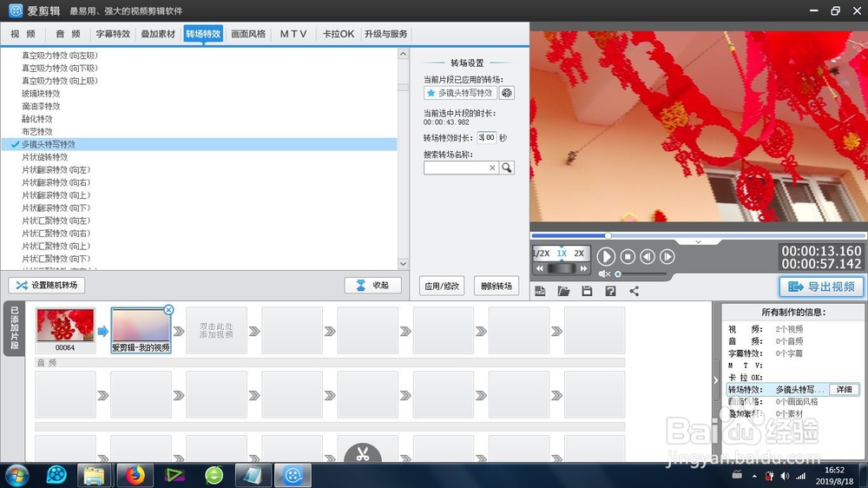Set playback speed to 1X
This screenshot has width=868, height=488.
click(562, 254)
